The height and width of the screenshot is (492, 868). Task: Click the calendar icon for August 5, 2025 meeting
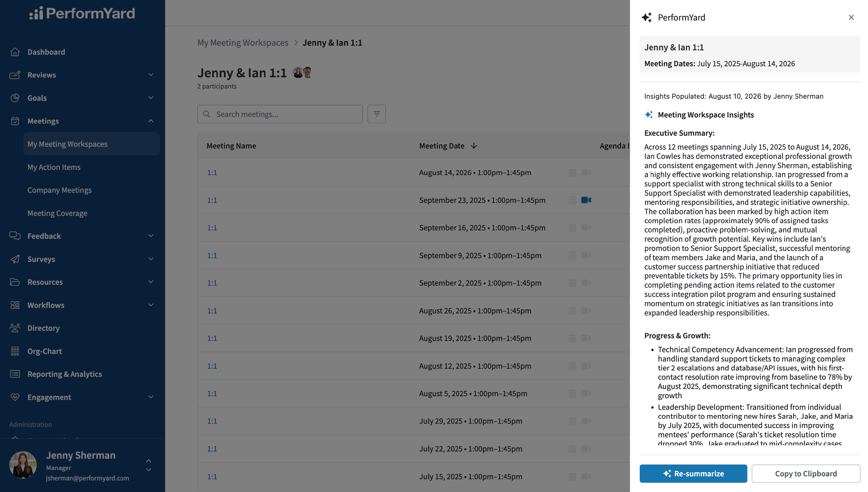click(572, 393)
